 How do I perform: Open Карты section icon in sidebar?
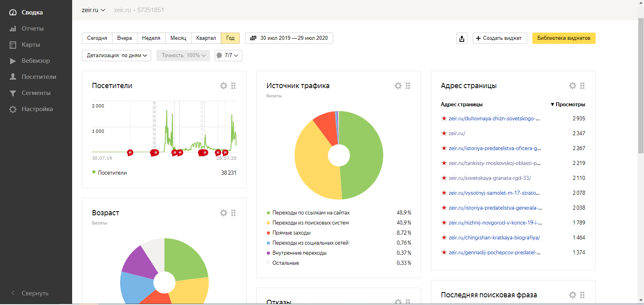[x=13, y=45]
